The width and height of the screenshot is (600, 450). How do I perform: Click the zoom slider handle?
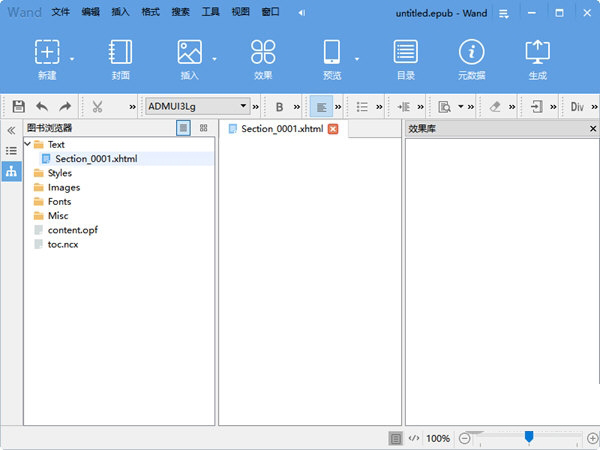[529, 436]
